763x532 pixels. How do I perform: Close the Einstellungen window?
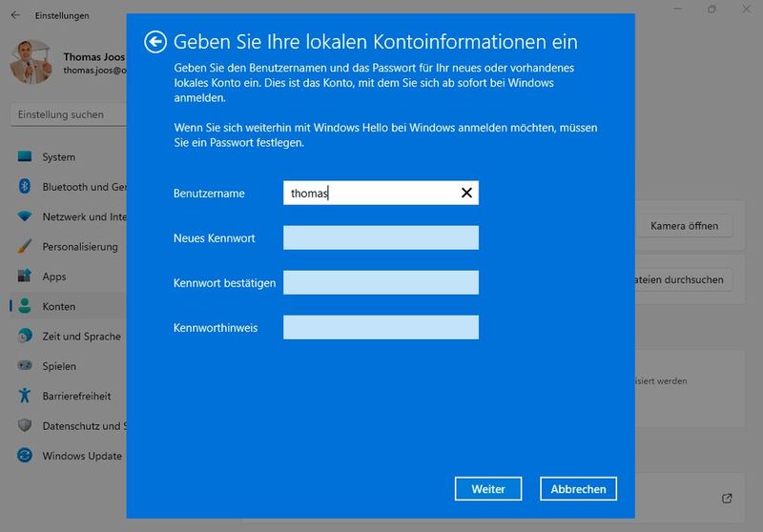[747, 10]
